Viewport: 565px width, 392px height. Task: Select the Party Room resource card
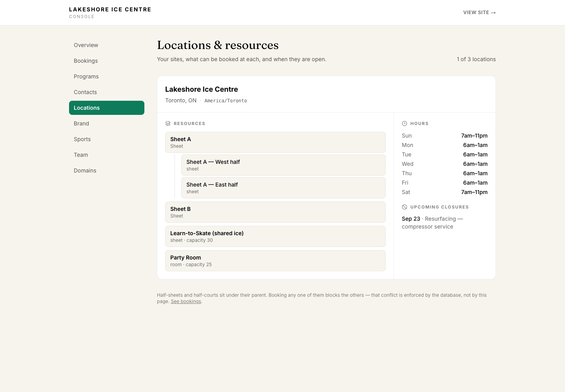[275, 261]
